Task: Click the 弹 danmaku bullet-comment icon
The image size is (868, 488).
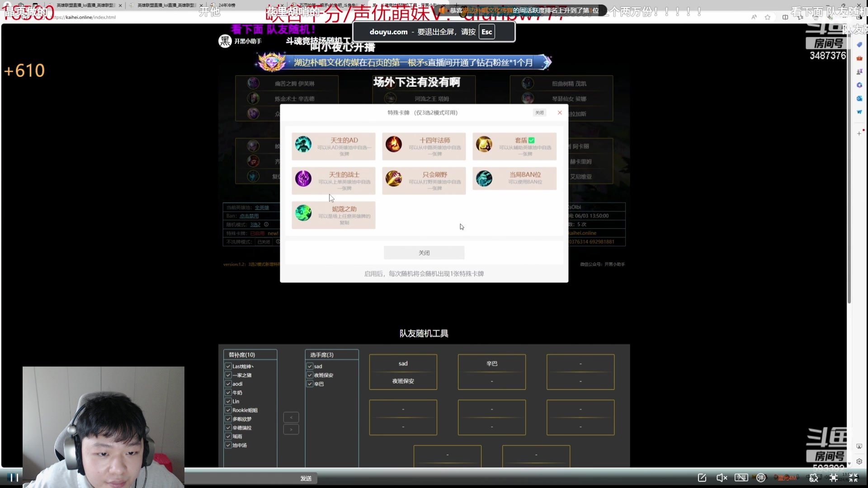Action: coord(761,478)
